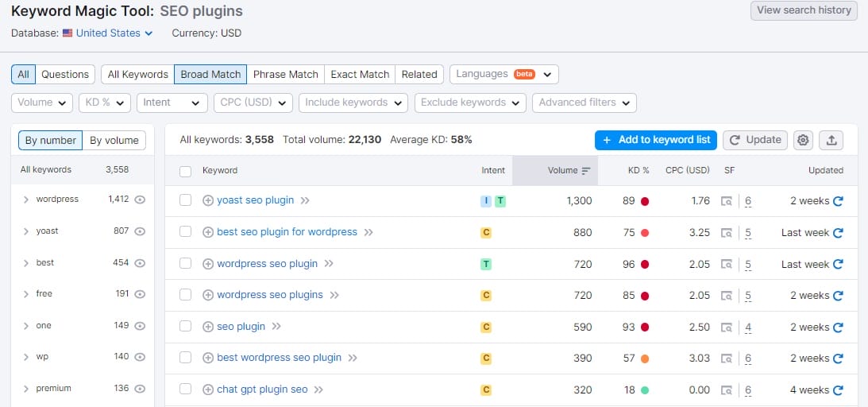
Task: Open SERP view icon for chat gpt plugin seo
Action: (x=727, y=390)
